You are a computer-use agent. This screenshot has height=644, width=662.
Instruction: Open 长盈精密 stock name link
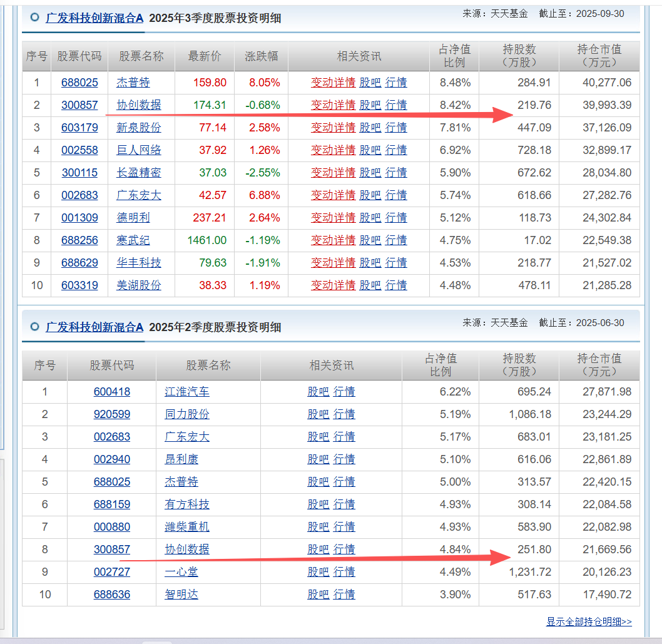coord(138,173)
